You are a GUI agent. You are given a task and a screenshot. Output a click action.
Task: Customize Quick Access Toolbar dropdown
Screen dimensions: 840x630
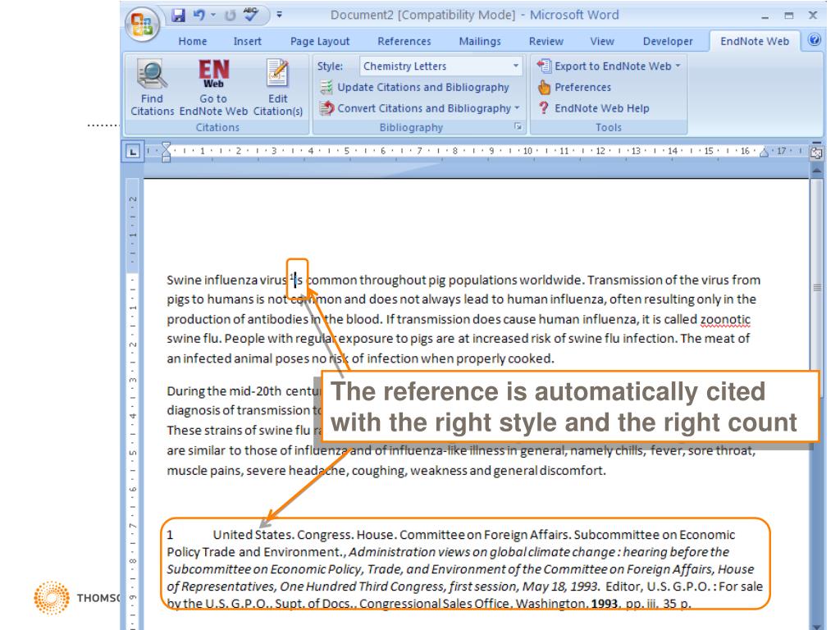(x=279, y=15)
